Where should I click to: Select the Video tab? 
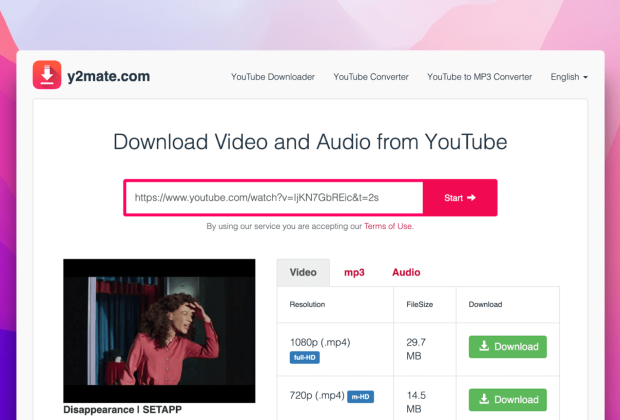coord(303,272)
